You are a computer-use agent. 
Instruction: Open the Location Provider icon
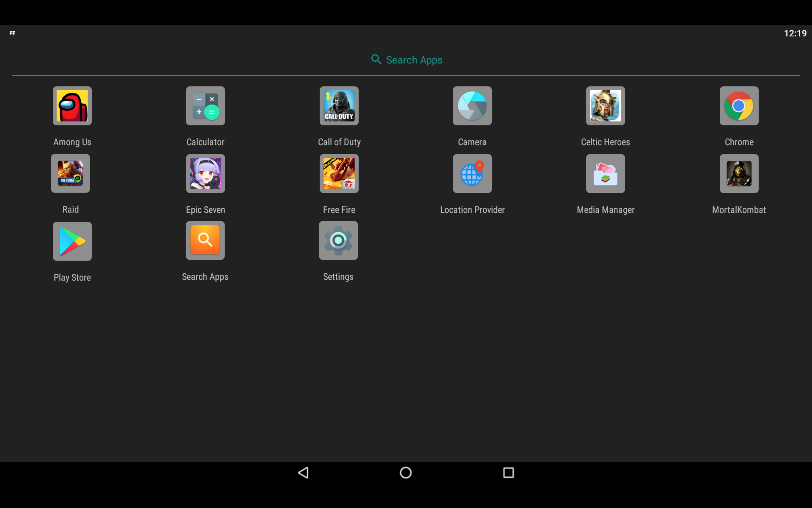pos(472,173)
